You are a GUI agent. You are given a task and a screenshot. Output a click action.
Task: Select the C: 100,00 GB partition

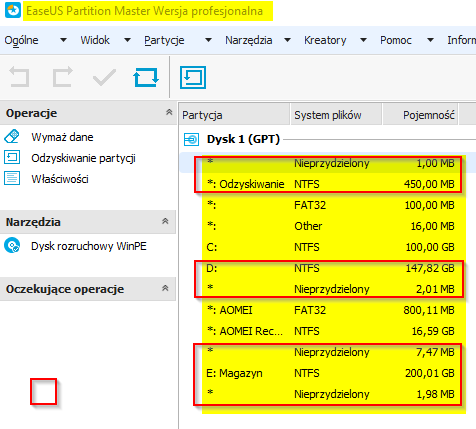[x=328, y=247]
